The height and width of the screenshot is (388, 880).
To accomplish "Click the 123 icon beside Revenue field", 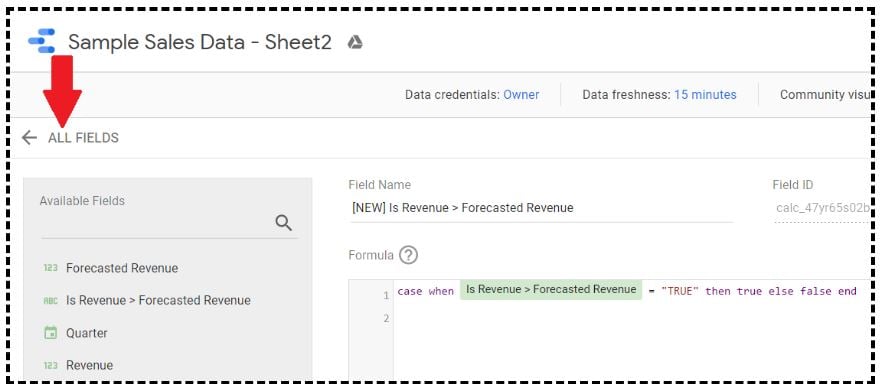I will click(x=51, y=366).
